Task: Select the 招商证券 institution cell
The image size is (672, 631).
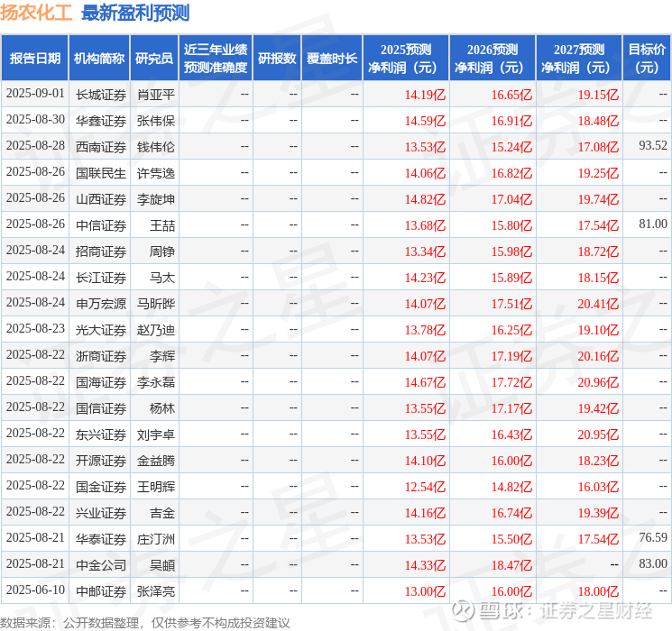Action: click(101, 251)
